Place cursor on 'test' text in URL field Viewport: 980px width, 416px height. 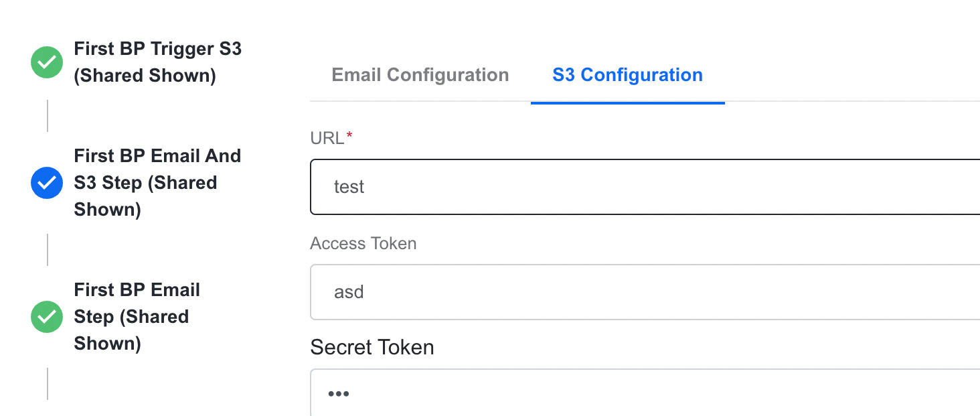349,187
